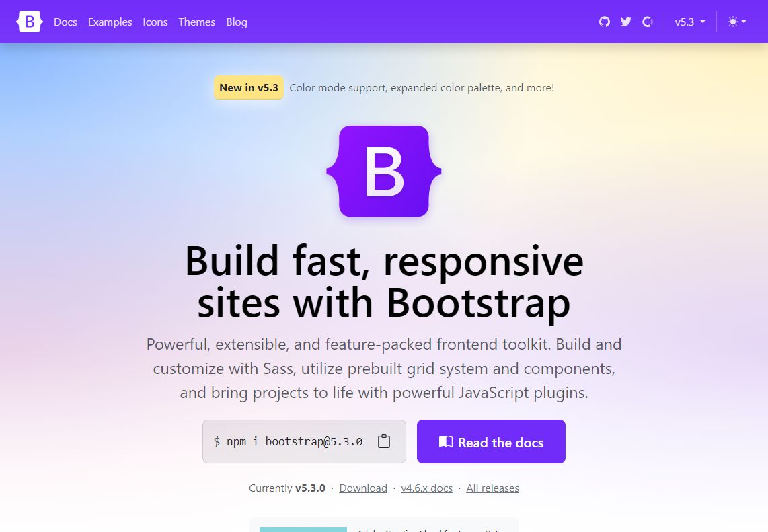Image resolution: width=768 pixels, height=532 pixels.
Task: Open the GitHub icon link
Action: (605, 22)
